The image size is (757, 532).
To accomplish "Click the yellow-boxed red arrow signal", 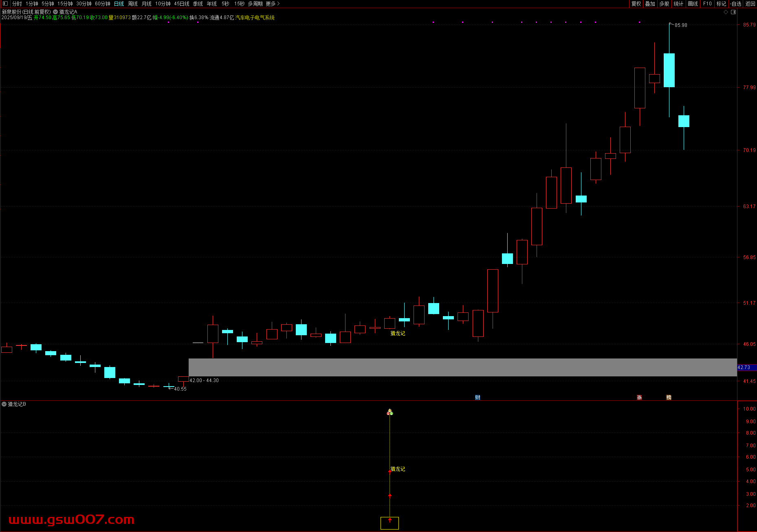I will tap(390, 523).
